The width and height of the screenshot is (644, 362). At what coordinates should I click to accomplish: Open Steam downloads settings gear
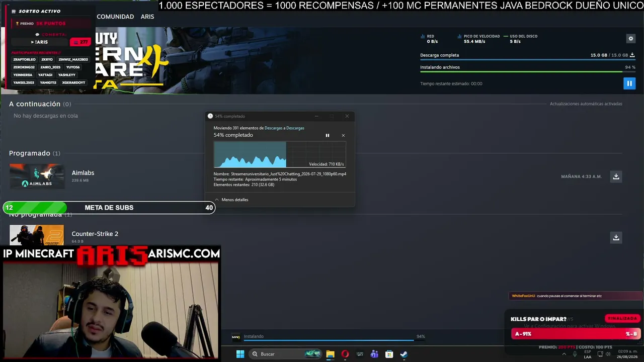click(x=631, y=38)
